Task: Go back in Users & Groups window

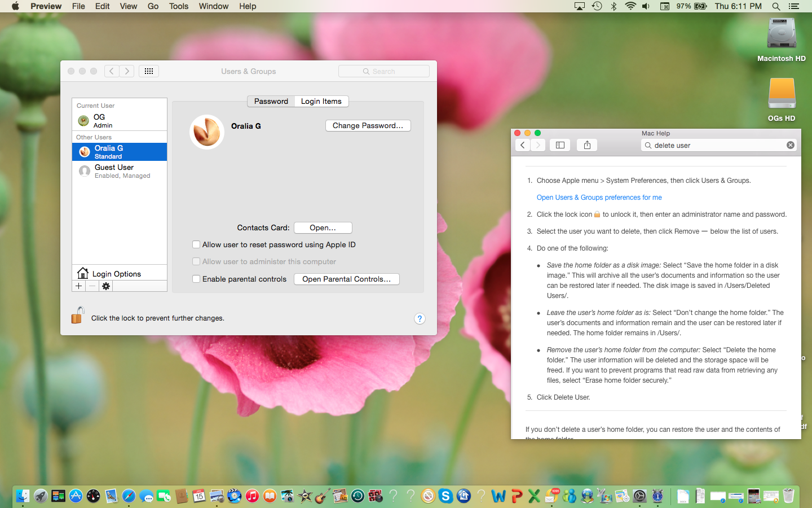Action: pos(112,71)
